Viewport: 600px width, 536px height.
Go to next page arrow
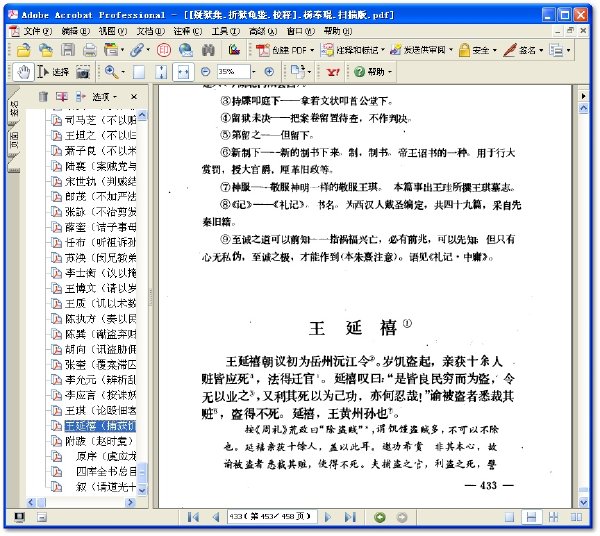click(x=328, y=517)
